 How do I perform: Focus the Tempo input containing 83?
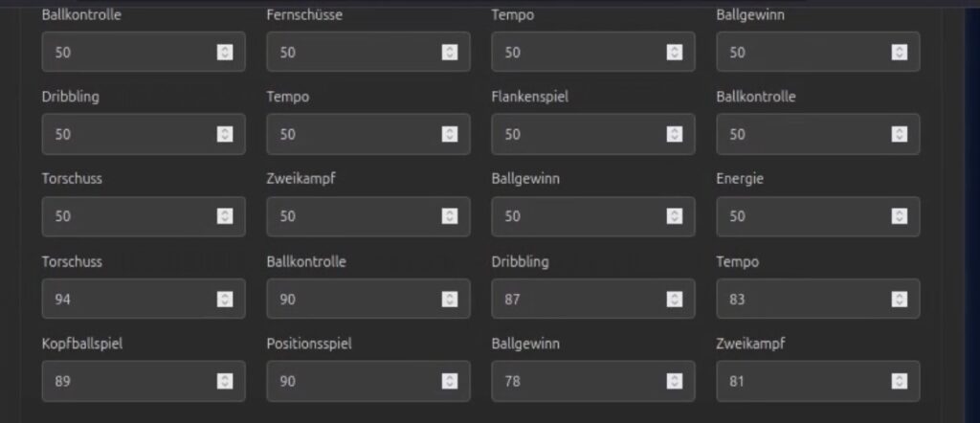pyautogui.click(x=804, y=300)
